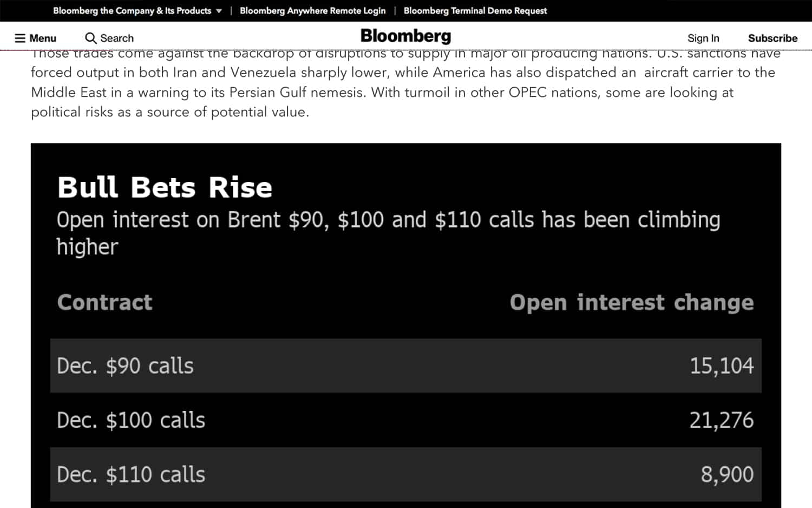Click the Open interest change header
Image resolution: width=812 pixels, height=508 pixels.
pos(631,302)
